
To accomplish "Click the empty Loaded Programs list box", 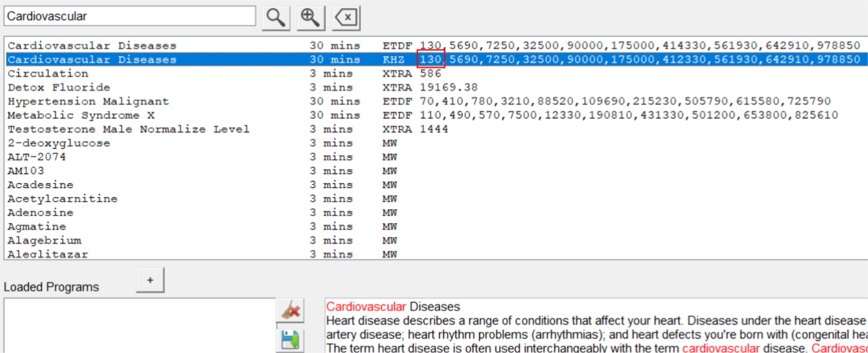I will point(140,325).
